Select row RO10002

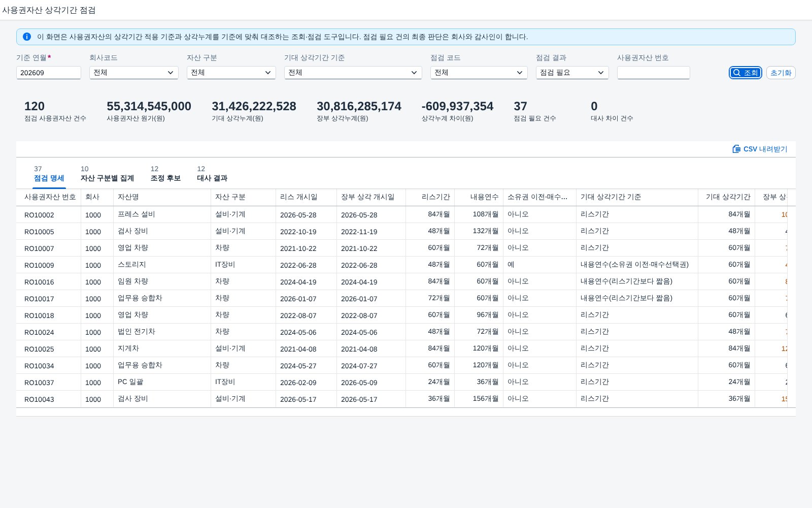(402, 214)
